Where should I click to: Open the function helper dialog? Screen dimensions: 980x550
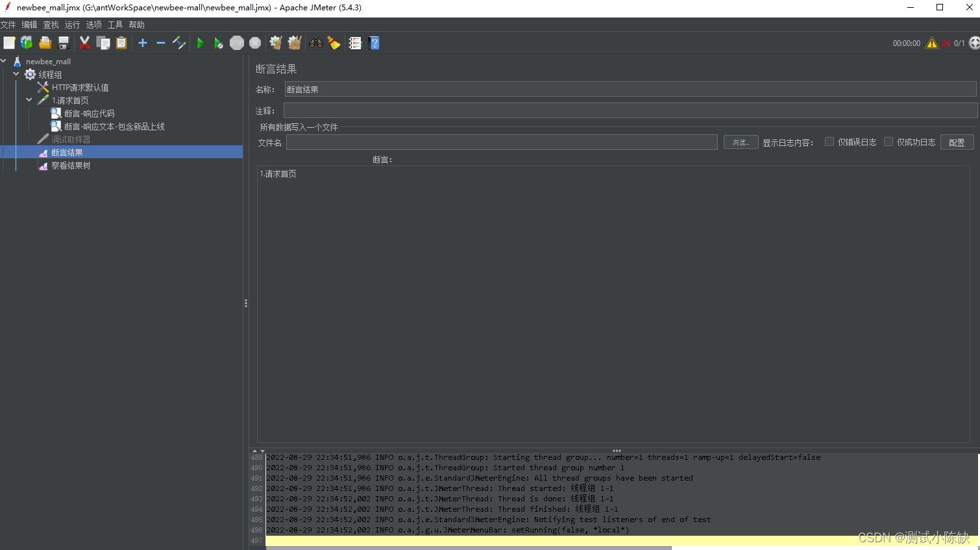[x=355, y=43]
